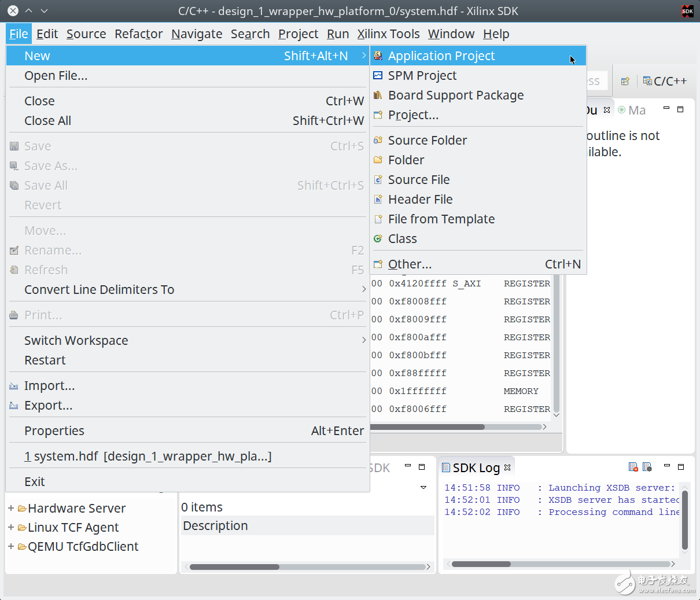
Task: Click the Import icon in the File menu
Action: [14, 386]
